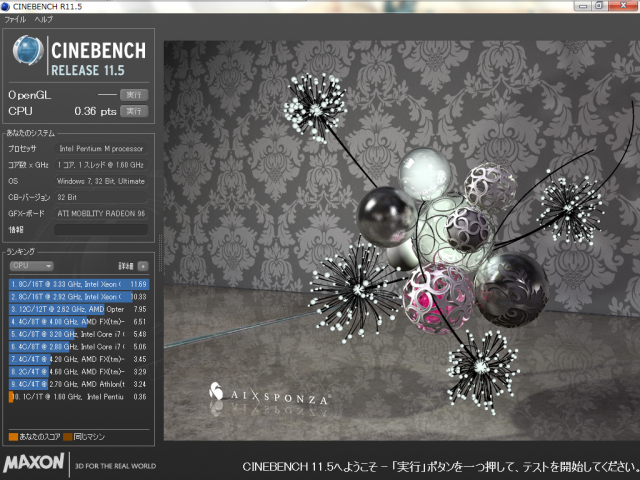
Task: Click the CB version field 32 Bit
Action: (x=101, y=197)
